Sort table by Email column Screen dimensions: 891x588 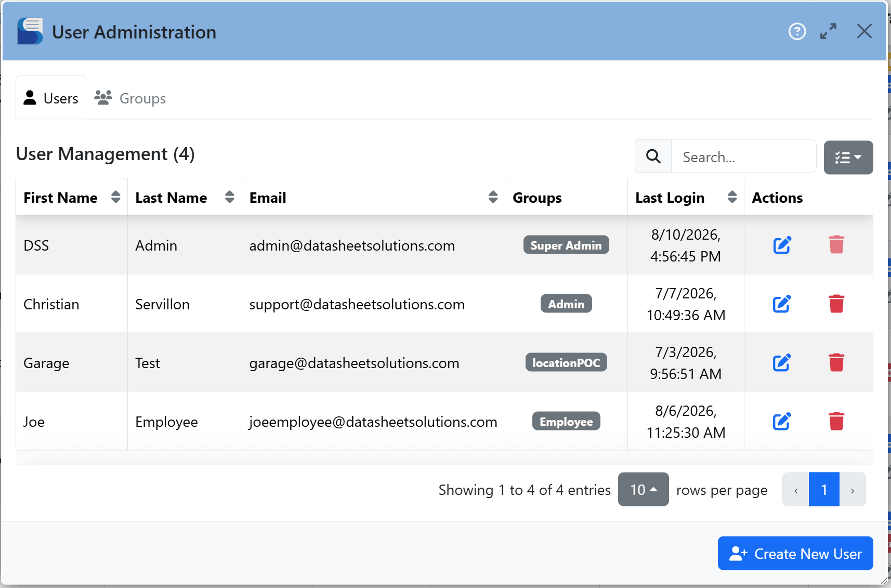[x=373, y=197]
